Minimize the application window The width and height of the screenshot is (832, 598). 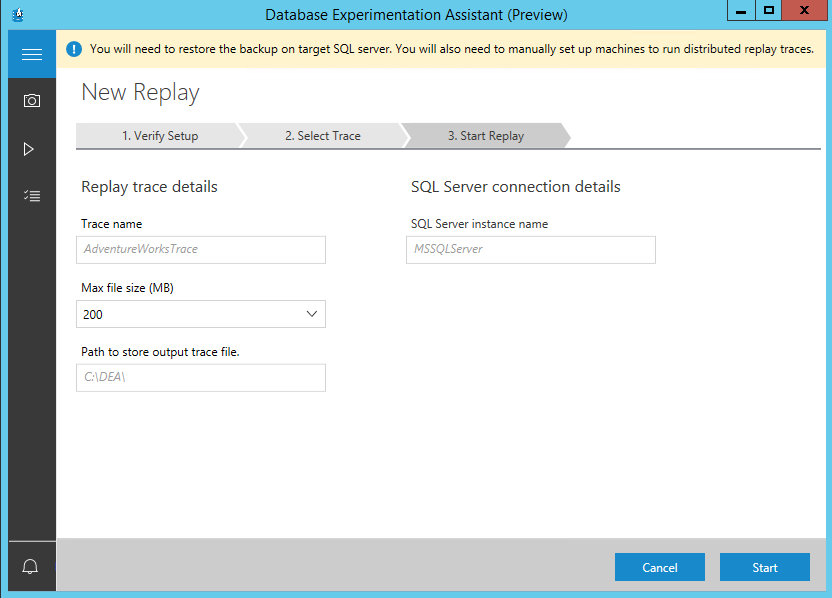738,10
